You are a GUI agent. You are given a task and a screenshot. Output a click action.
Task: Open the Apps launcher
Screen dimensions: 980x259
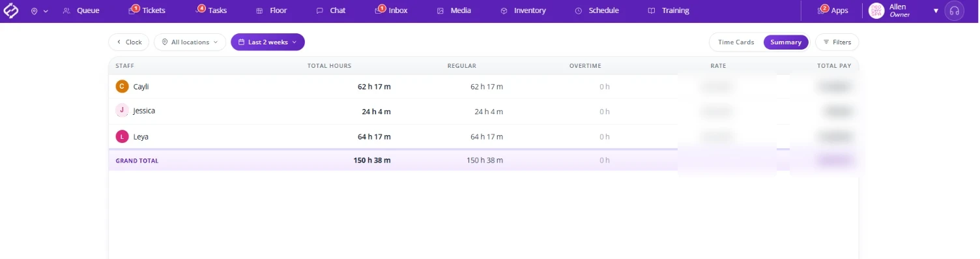(833, 10)
